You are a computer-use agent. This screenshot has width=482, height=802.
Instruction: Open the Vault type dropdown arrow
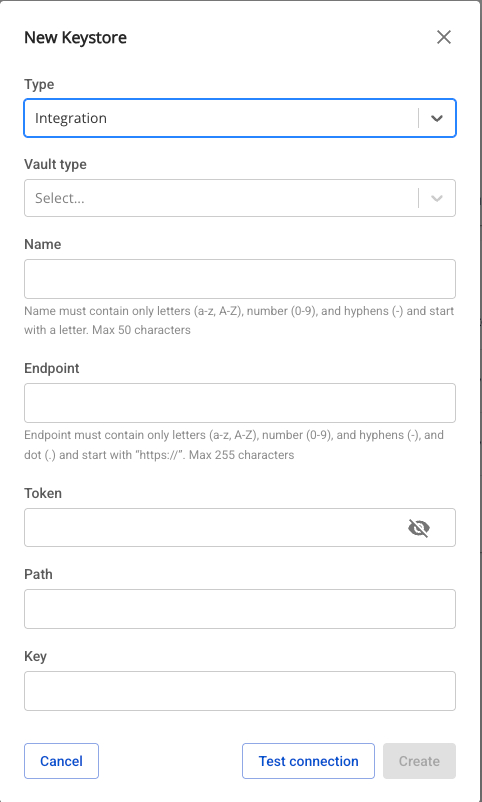436,198
